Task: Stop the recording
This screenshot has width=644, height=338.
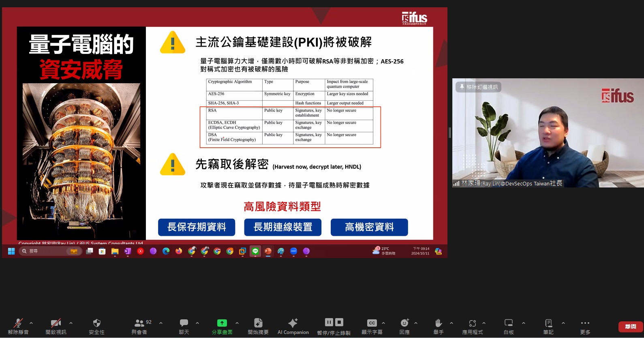Action: 339,322
